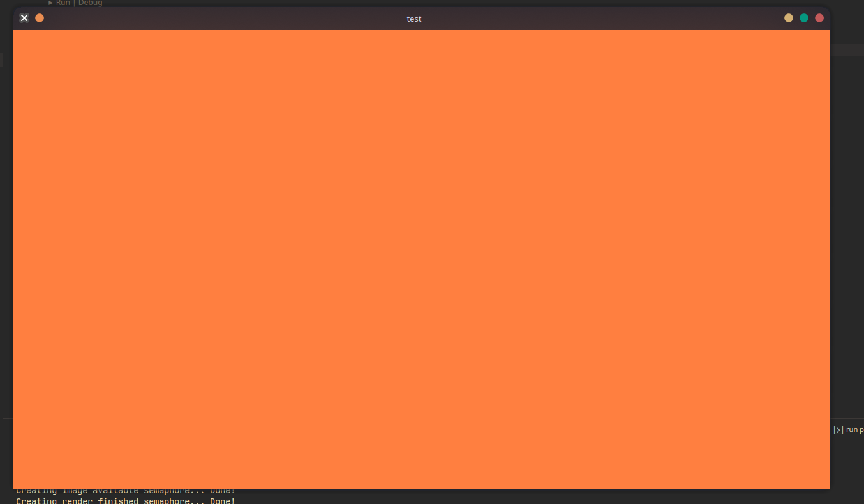Click the dark sidebar edge on the left
The width and height of the screenshot is (864, 504).
click(5, 255)
